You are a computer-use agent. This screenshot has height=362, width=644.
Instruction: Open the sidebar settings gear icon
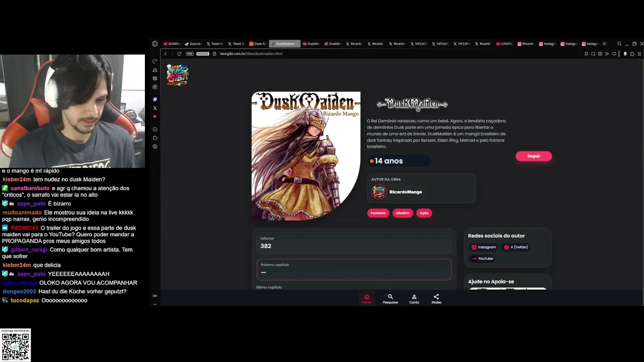click(x=155, y=146)
